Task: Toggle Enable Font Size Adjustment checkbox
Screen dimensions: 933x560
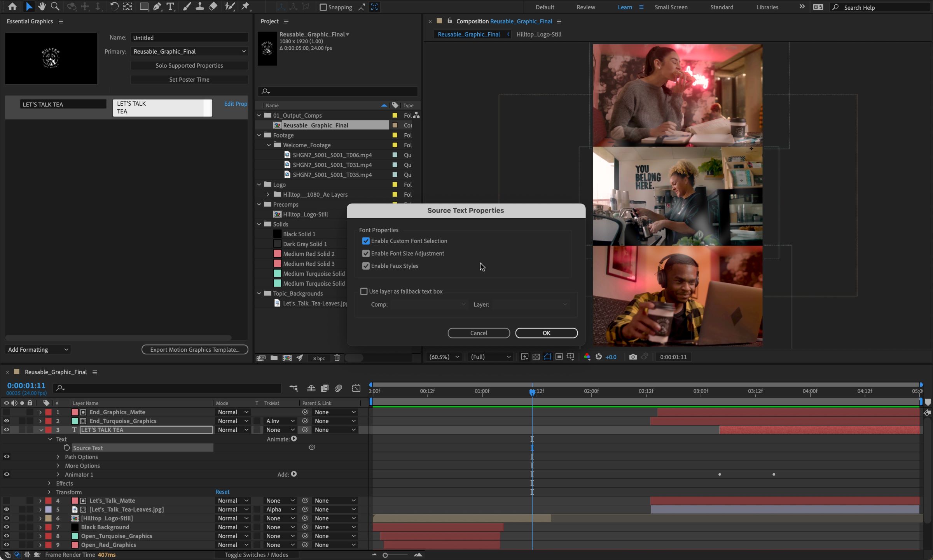Action: tap(365, 253)
